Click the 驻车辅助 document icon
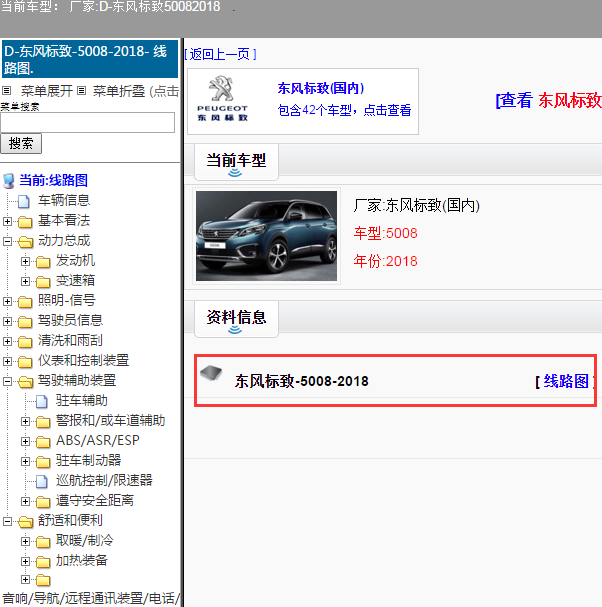 click(42, 401)
